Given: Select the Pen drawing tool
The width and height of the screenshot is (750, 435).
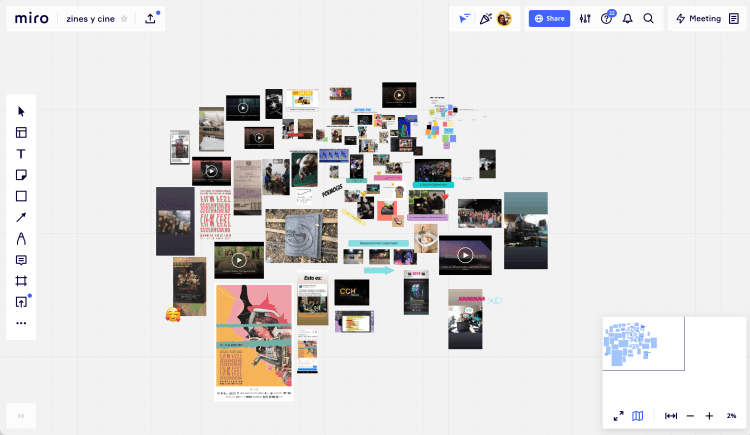Looking at the screenshot, I should (x=21, y=239).
